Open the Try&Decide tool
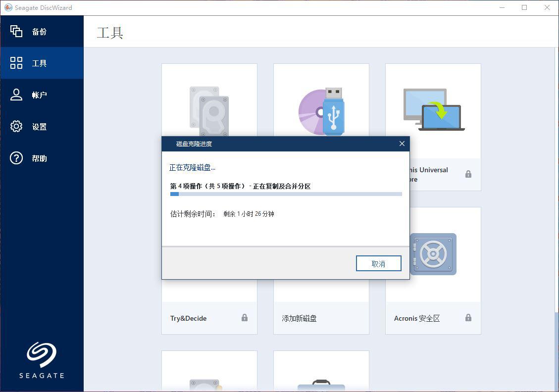This screenshot has width=559, height=392. (x=188, y=318)
